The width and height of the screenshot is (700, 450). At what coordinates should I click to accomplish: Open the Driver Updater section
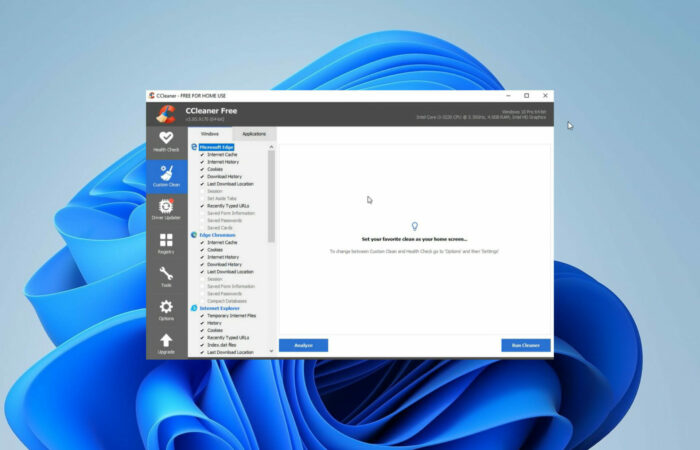coord(166,209)
